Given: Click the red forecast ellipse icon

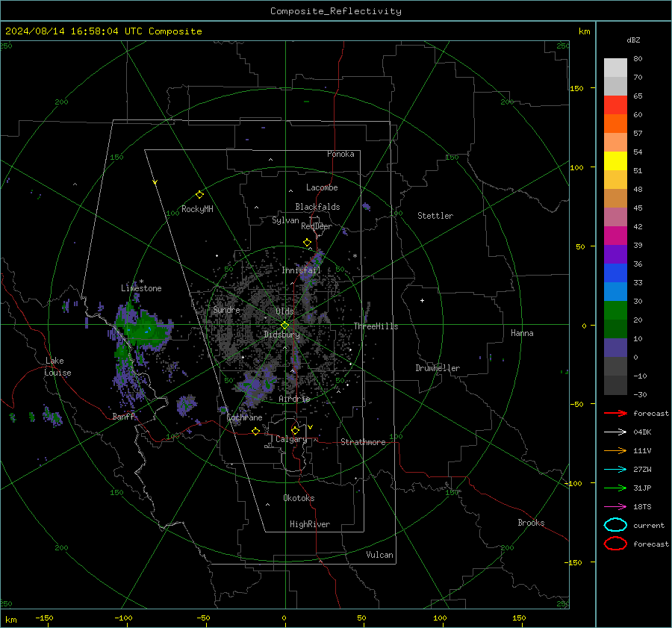Looking at the screenshot, I should click(x=615, y=544).
